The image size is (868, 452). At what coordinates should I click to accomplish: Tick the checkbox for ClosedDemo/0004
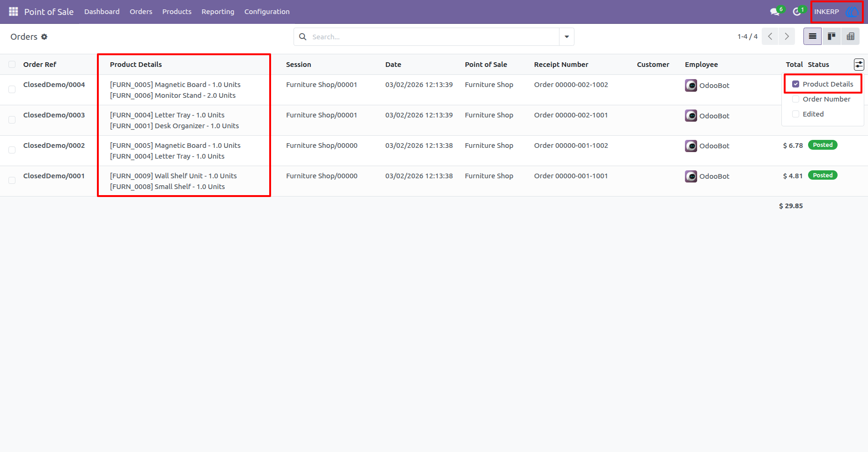12,89
